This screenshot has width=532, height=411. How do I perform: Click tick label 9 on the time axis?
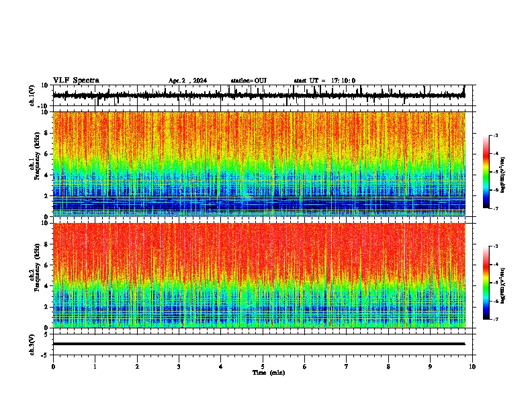click(430, 367)
